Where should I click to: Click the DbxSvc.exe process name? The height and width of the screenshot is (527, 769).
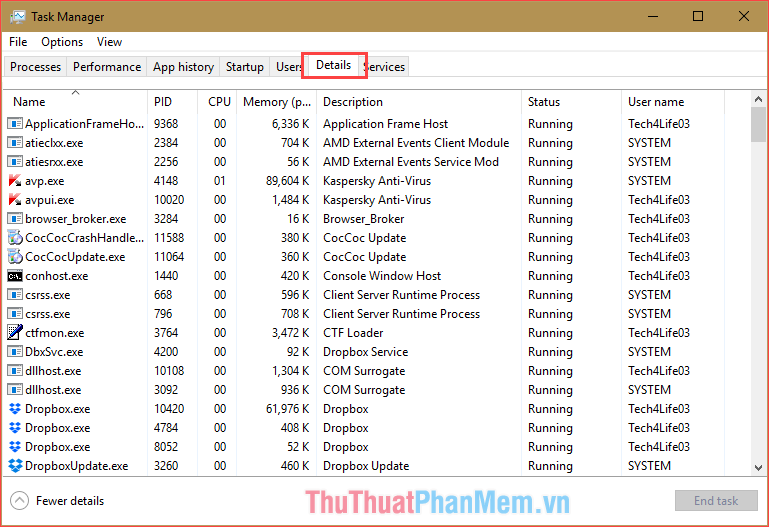54,352
